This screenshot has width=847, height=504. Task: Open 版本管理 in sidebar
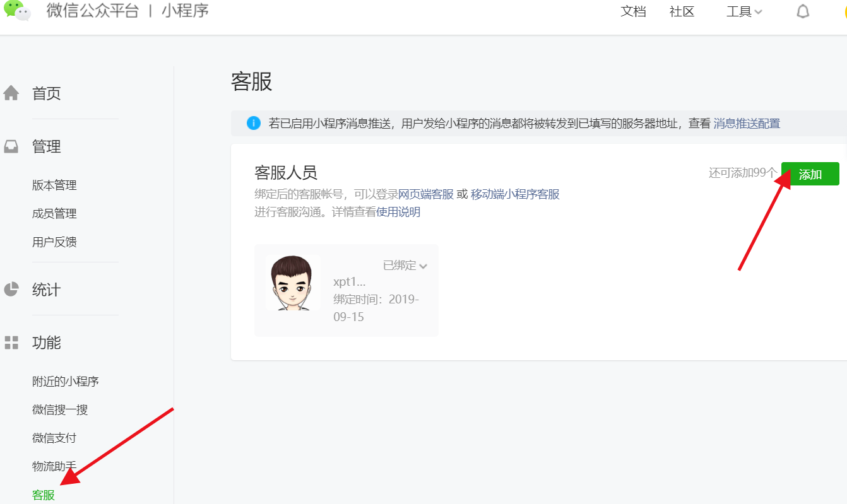pos(54,185)
